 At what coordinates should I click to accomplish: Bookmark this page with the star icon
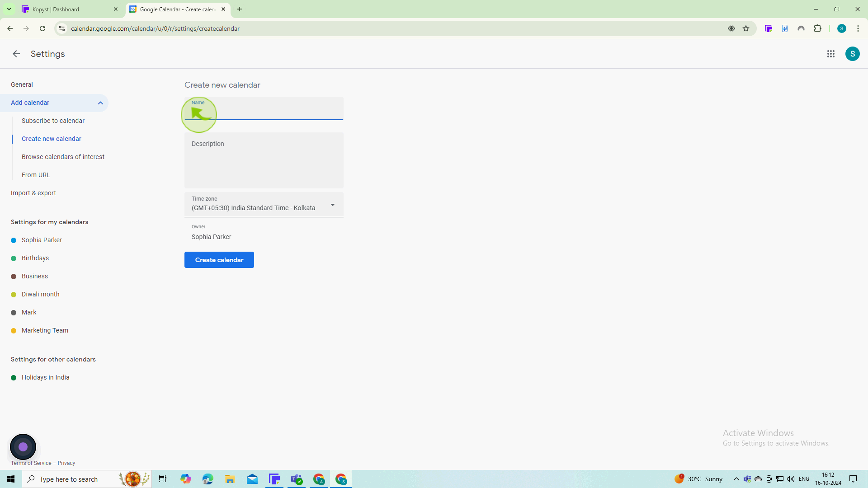tap(746, 28)
